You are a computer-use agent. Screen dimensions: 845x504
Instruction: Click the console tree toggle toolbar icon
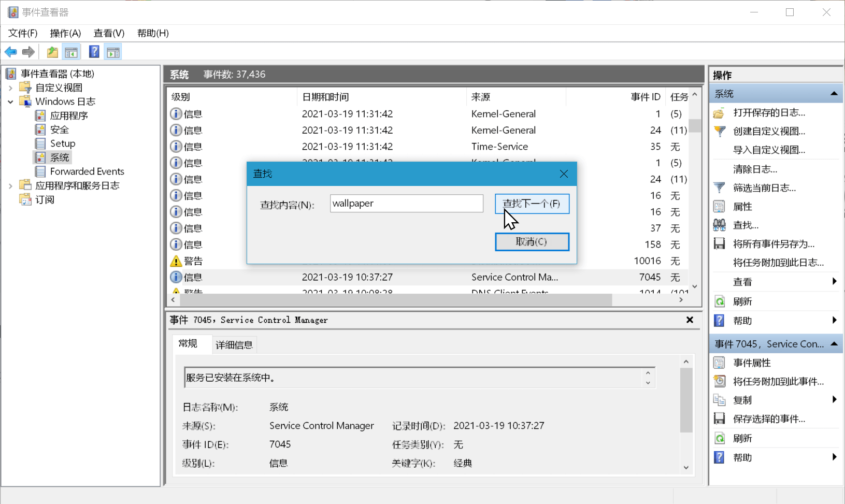[x=71, y=51]
